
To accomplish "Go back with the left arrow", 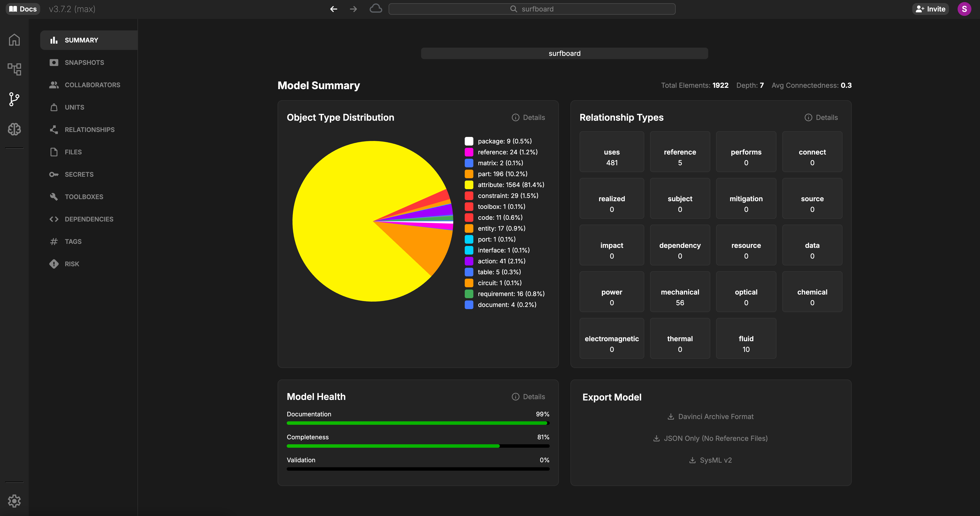I will point(334,9).
